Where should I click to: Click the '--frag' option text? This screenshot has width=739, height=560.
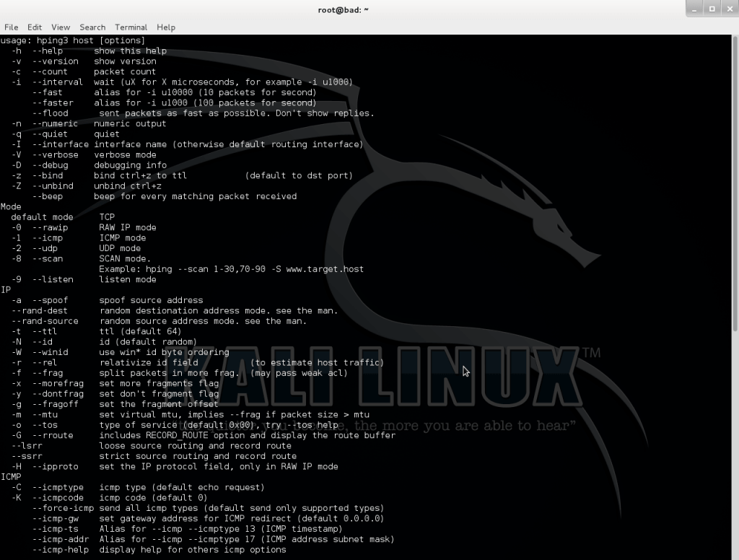47,373
